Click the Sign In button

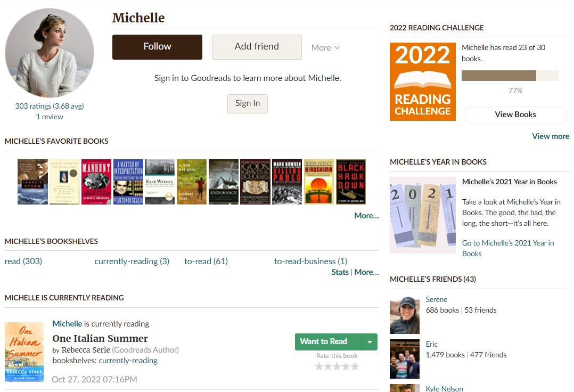[x=248, y=103]
